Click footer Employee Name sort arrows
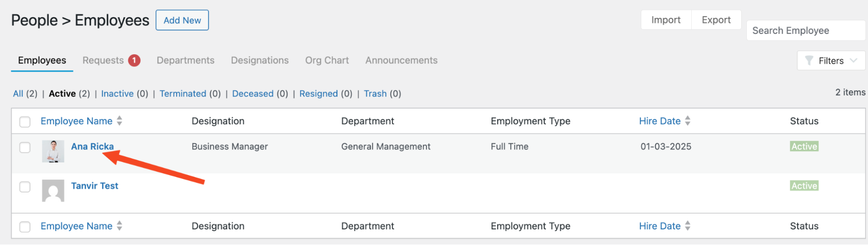Viewport: 868px width, 245px height. 119,226
